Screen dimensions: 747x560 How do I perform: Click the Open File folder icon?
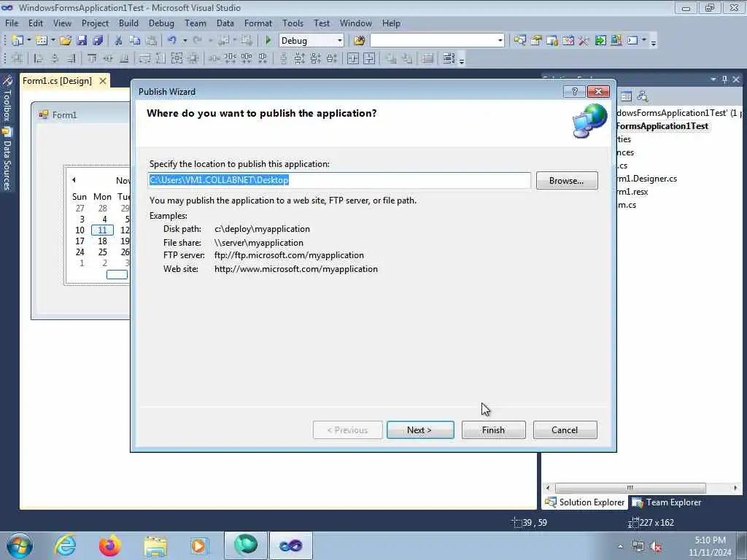[66, 41]
